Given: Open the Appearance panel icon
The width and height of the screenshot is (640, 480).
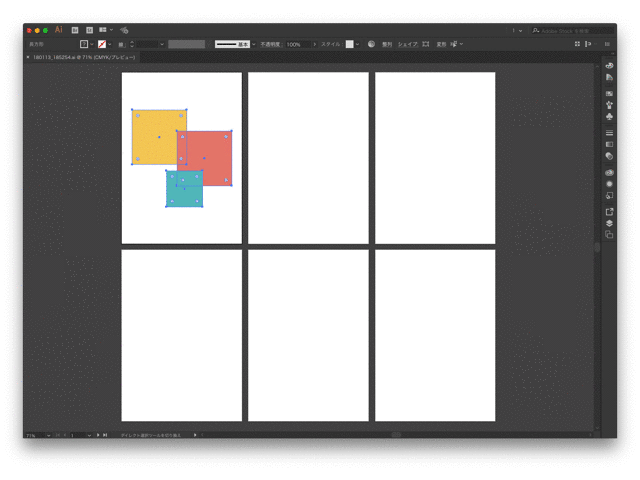Looking at the screenshot, I should (x=610, y=173).
